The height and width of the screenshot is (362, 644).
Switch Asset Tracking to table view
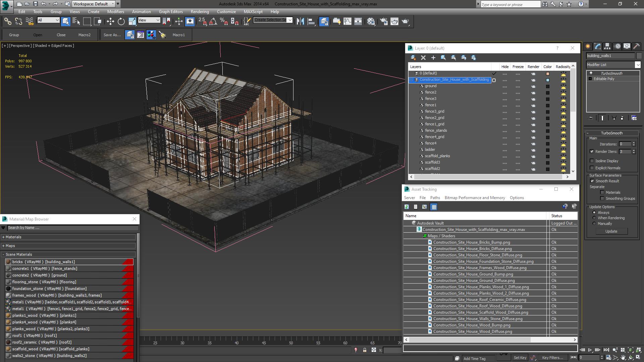[434, 207]
